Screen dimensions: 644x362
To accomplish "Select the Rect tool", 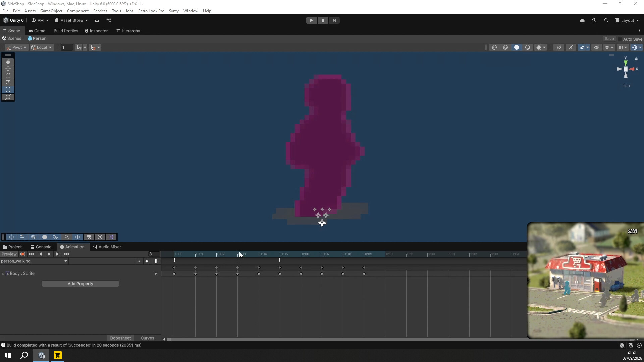I will click(x=8, y=90).
